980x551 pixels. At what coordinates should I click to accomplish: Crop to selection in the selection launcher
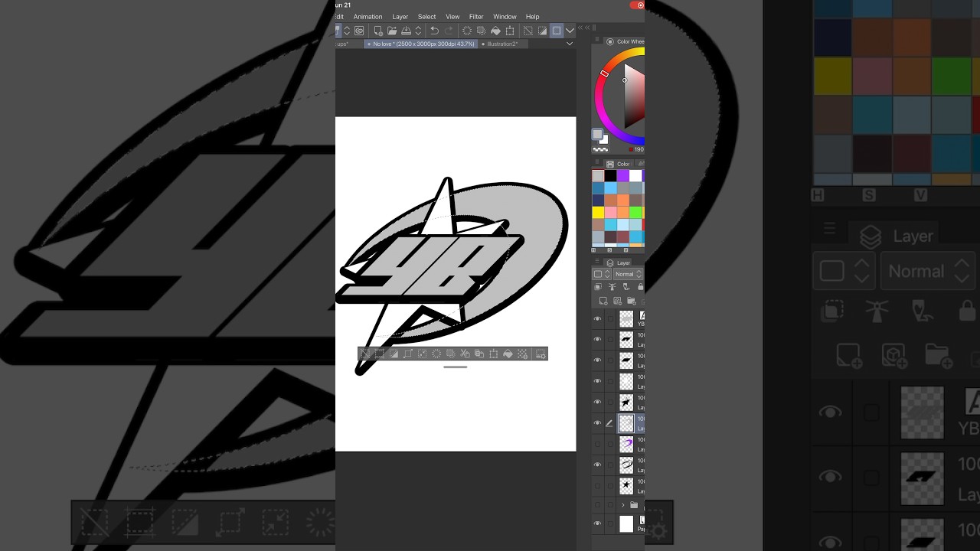coord(379,354)
